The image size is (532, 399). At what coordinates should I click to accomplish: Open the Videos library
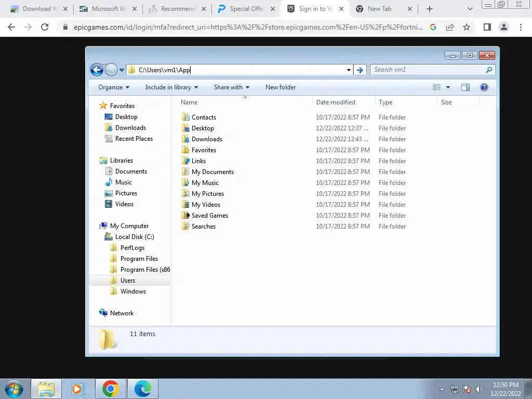[124, 204]
